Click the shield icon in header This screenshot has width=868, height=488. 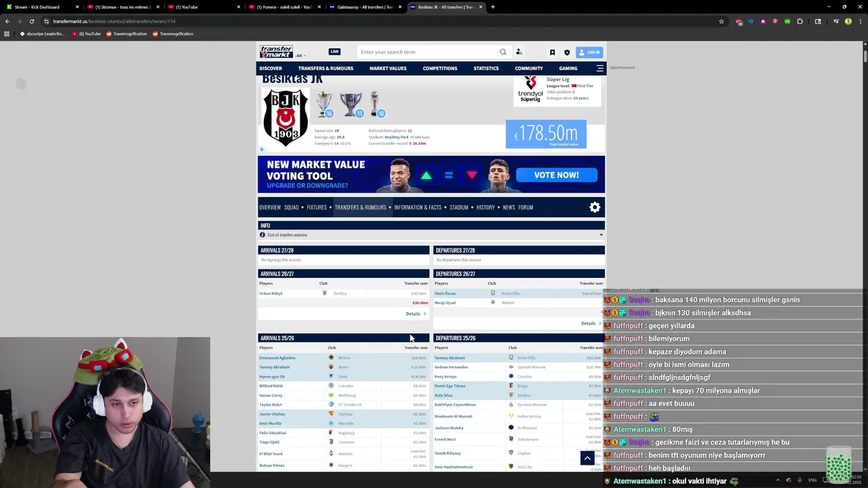pyautogui.click(x=567, y=52)
